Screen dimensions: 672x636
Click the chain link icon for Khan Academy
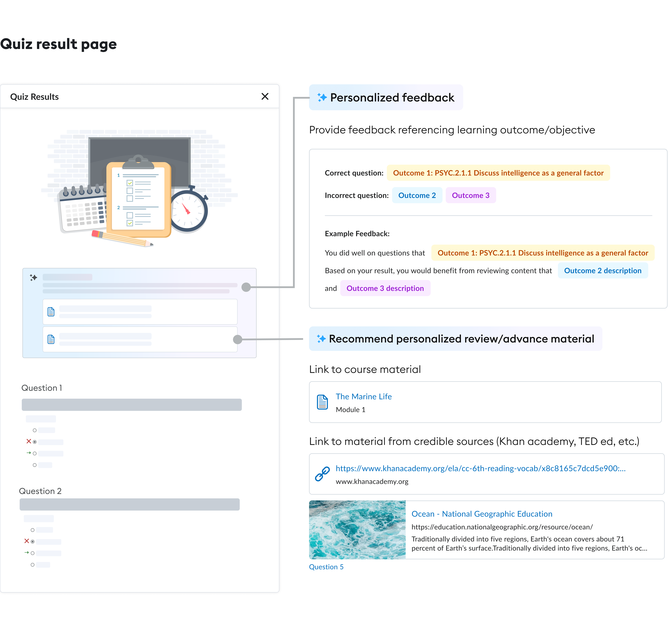pos(322,474)
